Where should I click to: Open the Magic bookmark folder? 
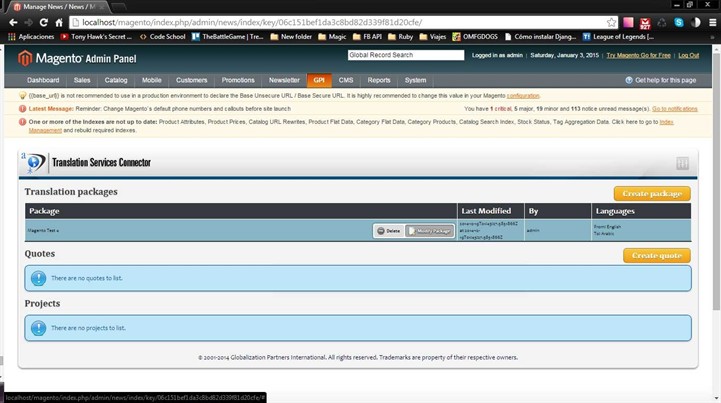(x=332, y=36)
